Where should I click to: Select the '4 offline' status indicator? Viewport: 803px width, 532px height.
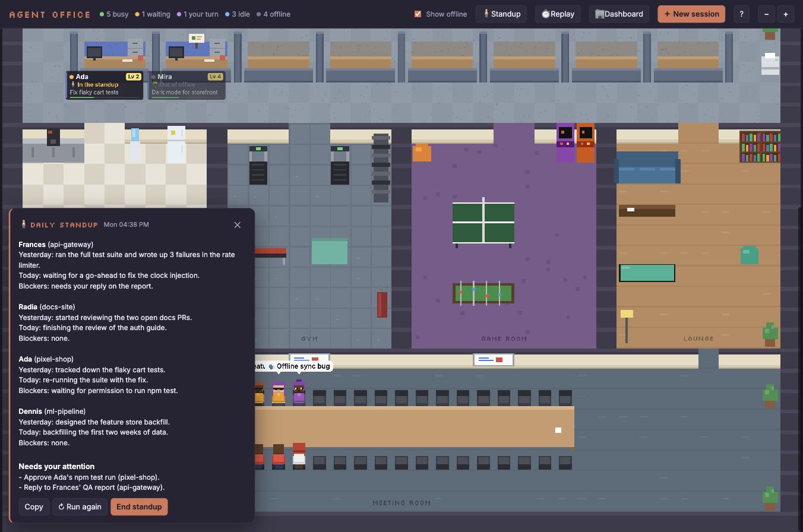point(273,14)
